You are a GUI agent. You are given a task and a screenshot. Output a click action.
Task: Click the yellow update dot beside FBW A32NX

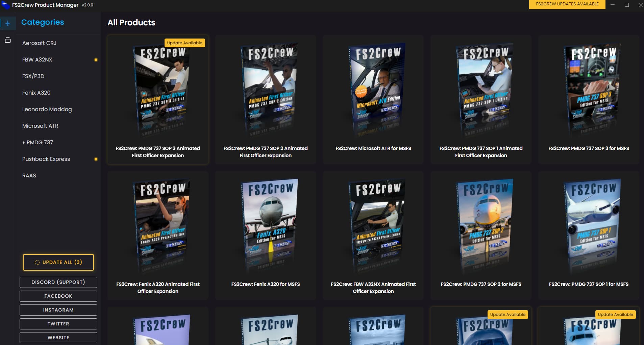click(96, 60)
